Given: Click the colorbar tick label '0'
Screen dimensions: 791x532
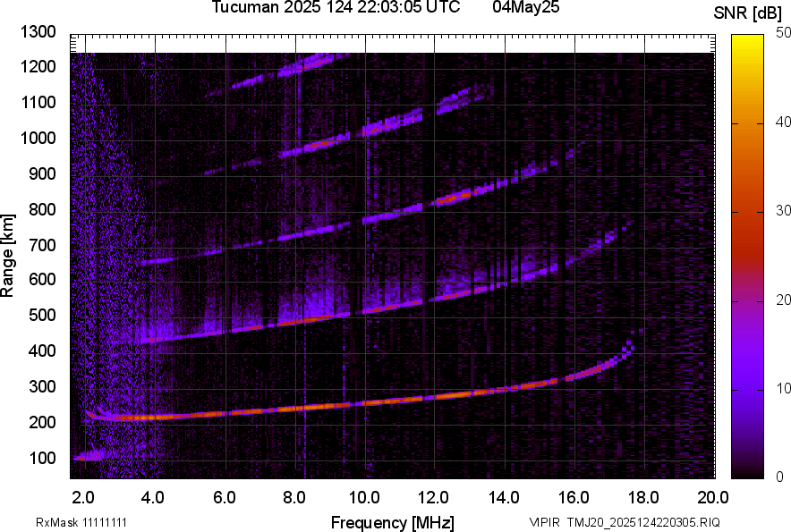Looking at the screenshot, I should click(x=780, y=477).
